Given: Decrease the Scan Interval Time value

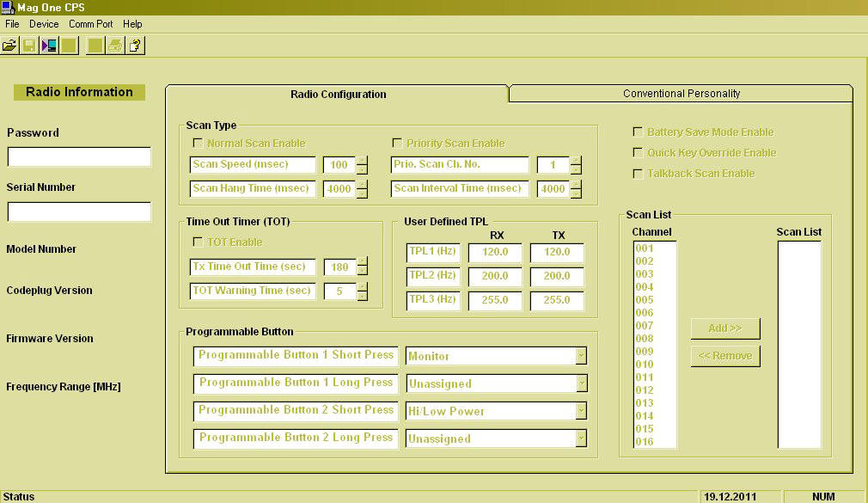Looking at the screenshot, I should pos(576,193).
